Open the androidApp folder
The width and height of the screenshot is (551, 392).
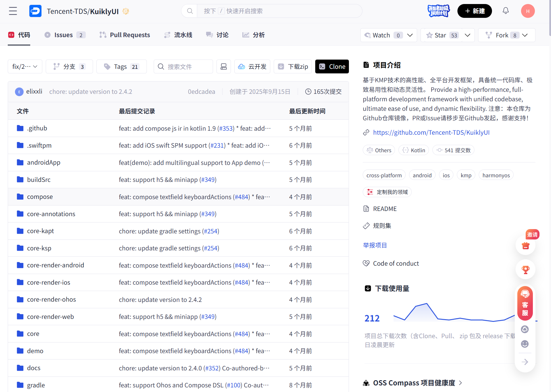pyautogui.click(x=44, y=162)
